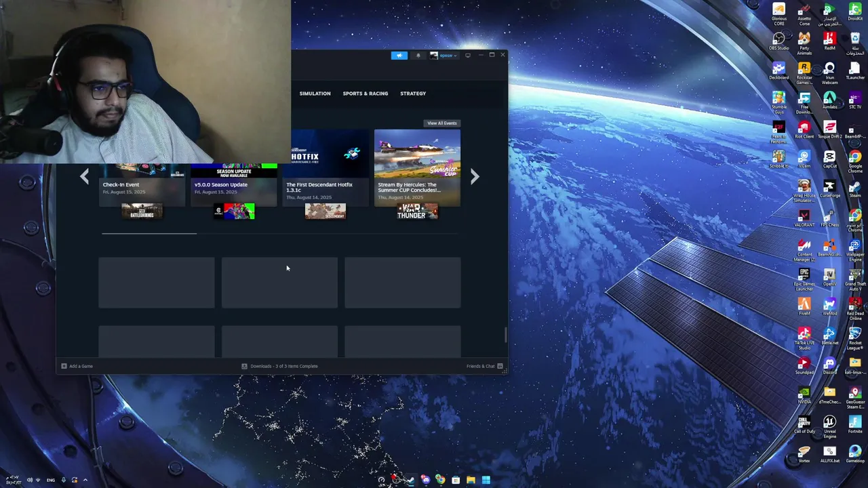Viewport: 868px width, 488px height.
Task: Open Google Chrome desktop shortcut
Action: coord(855,161)
